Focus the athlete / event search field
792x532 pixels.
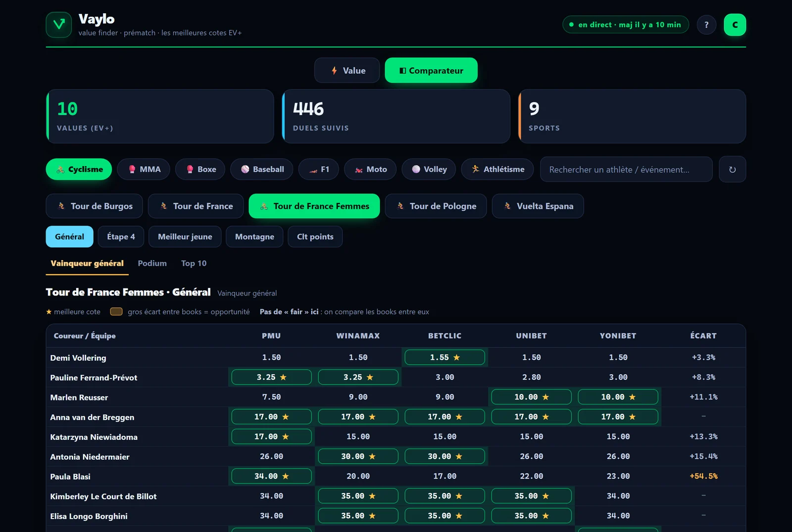click(626, 169)
